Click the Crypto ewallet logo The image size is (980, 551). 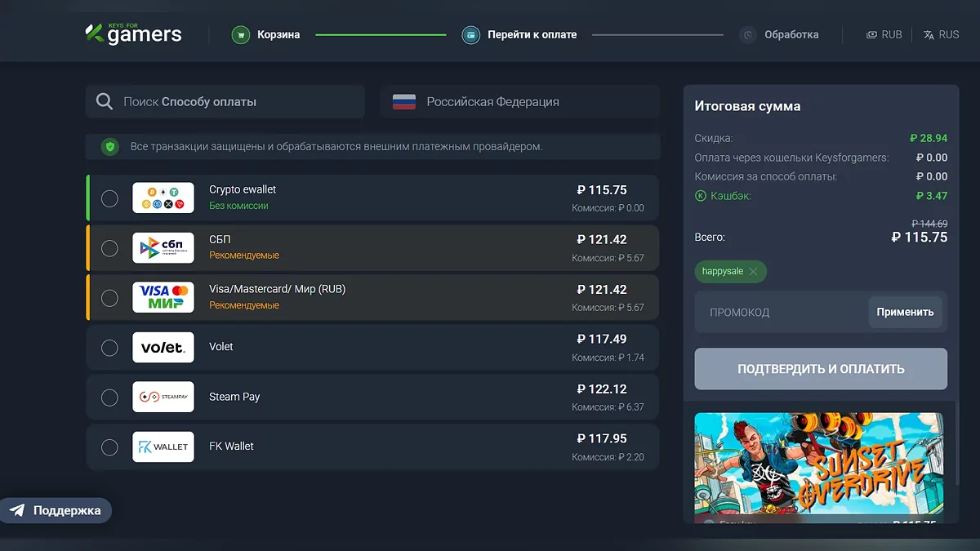163,198
